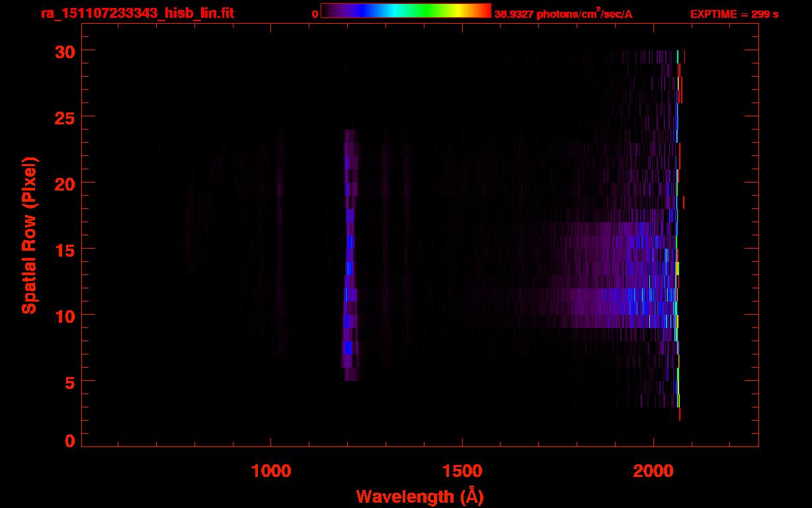Viewport: 812px width, 508px height.
Task: Click the EXPTIME = 299 s text
Action: point(734,14)
